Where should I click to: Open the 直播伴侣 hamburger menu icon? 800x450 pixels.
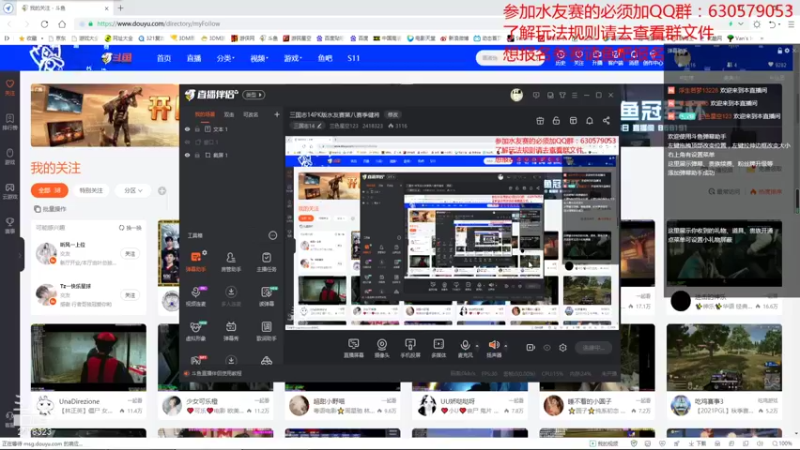tap(574, 95)
